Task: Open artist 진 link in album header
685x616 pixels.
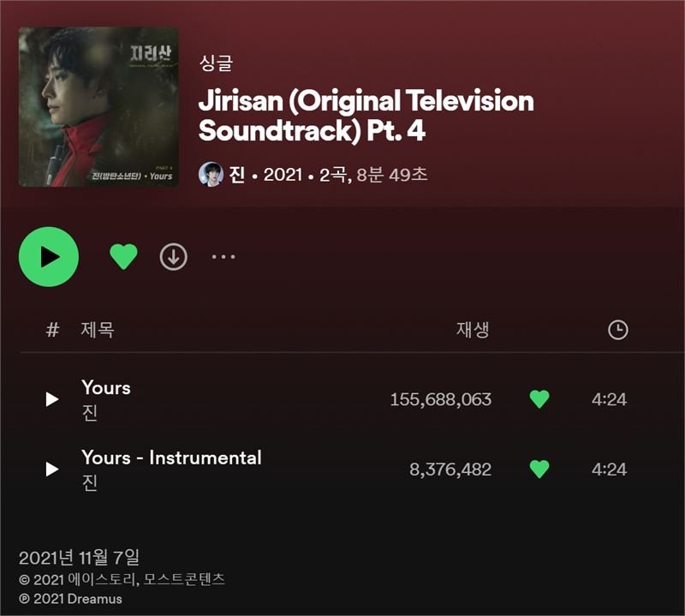Action: click(x=237, y=175)
